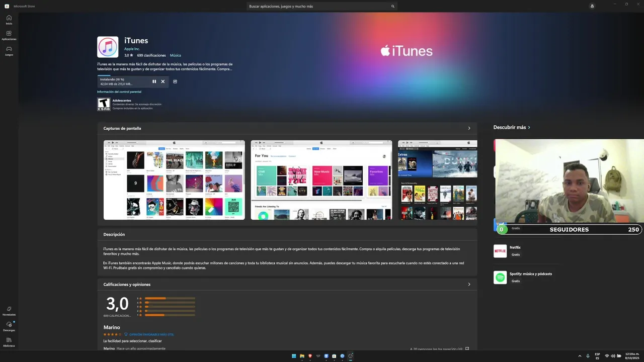Click the search magnifier icon
This screenshot has height=362, width=644.
[x=393, y=7]
